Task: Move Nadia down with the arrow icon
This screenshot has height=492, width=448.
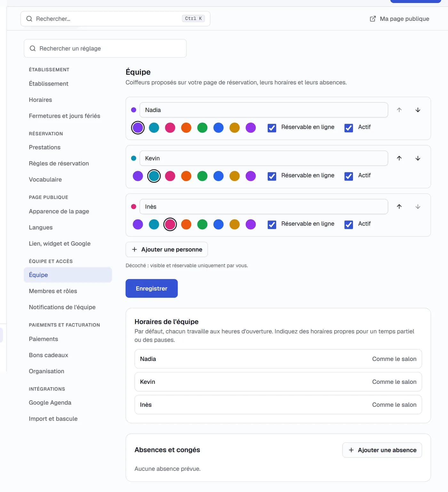Action: 418,110
